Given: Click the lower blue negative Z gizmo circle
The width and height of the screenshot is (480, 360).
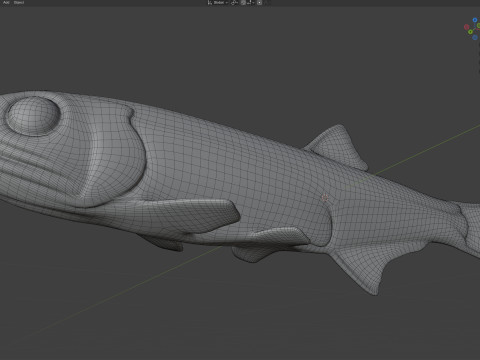Looking at the screenshot, I should tap(475, 38).
